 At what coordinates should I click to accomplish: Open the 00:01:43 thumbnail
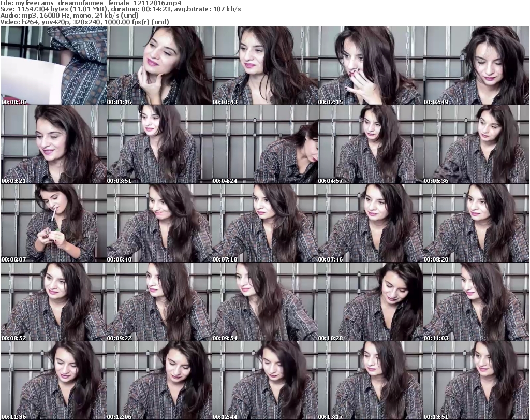pyautogui.click(x=264, y=66)
